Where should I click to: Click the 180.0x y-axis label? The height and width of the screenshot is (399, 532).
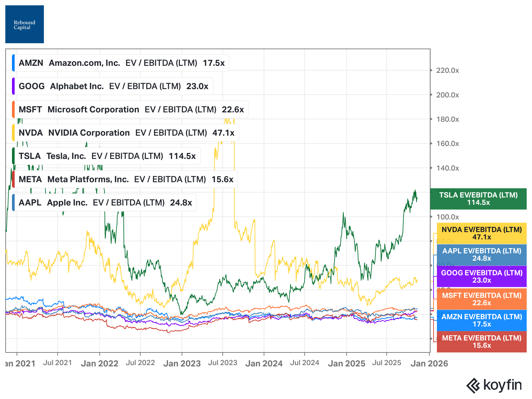[448, 119]
